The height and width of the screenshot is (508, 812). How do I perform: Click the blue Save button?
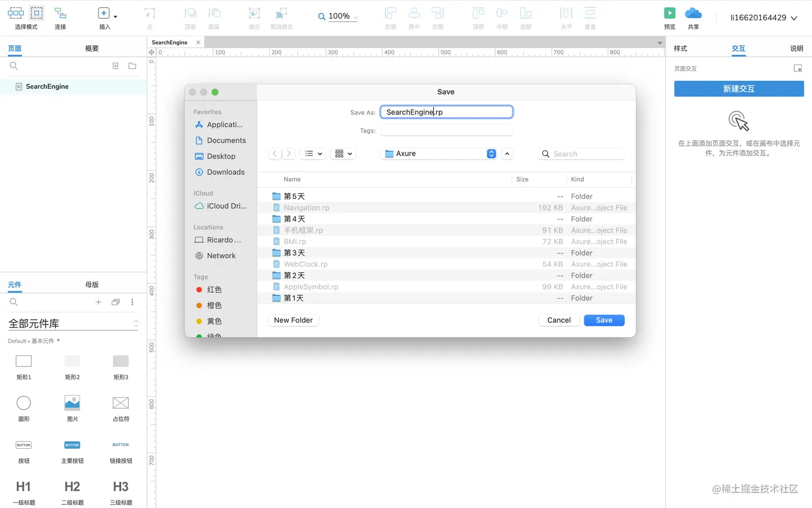pyautogui.click(x=604, y=320)
